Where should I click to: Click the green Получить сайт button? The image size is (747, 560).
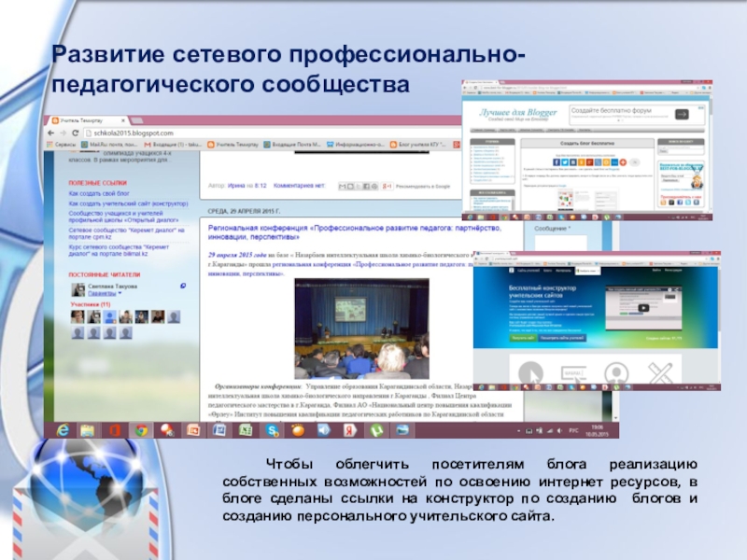click(522, 338)
